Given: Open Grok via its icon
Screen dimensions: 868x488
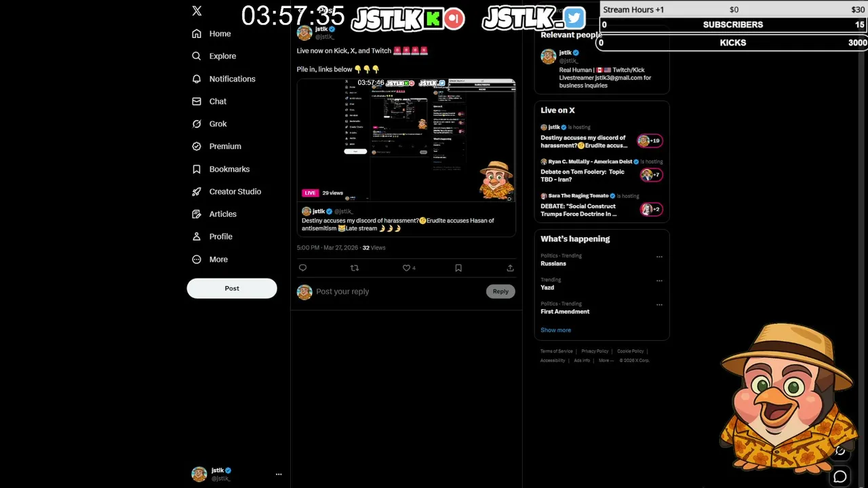Looking at the screenshot, I should click(197, 124).
